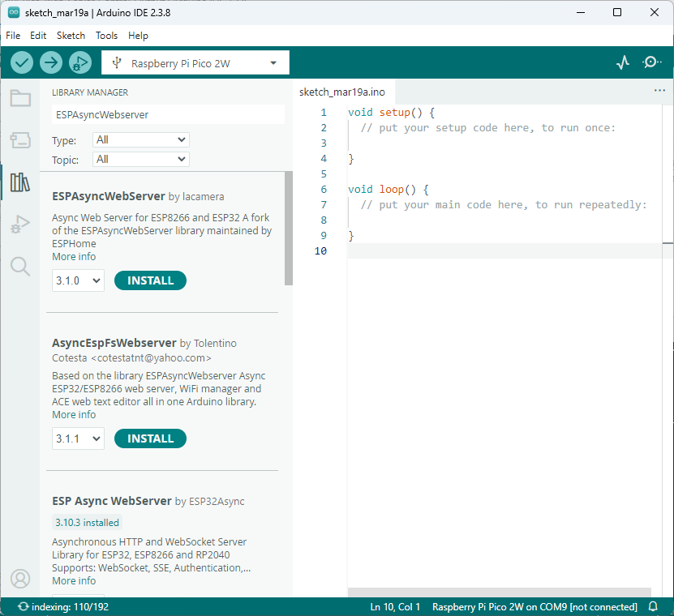Viewport: 674px width, 616px height.
Task: Open More info link for ESP Async WebServer
Action: click(74, 580)
